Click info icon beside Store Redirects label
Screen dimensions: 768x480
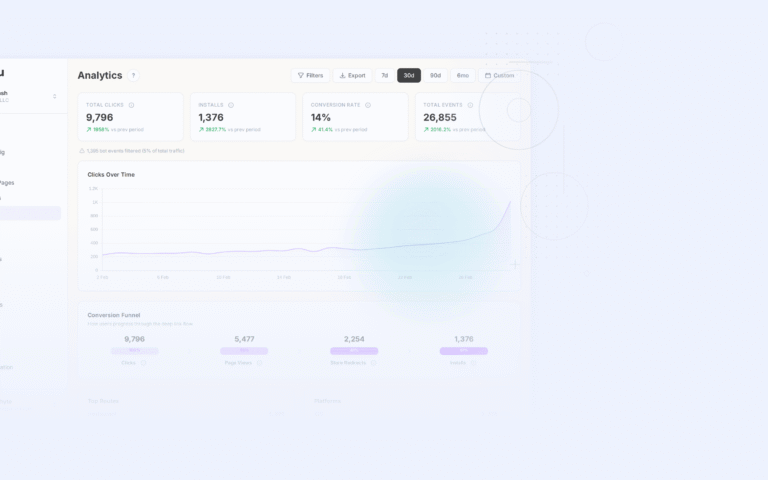pos(373,363)
